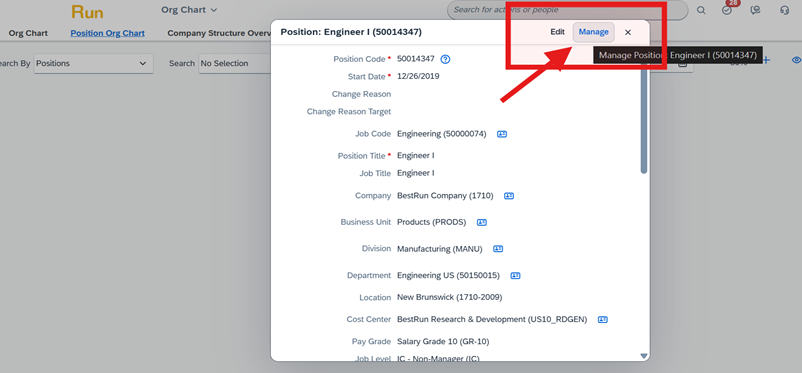Viewport: 802px width, 373px height.
Task: Open help icon next to Position Code
Action: tap(445, 59)
